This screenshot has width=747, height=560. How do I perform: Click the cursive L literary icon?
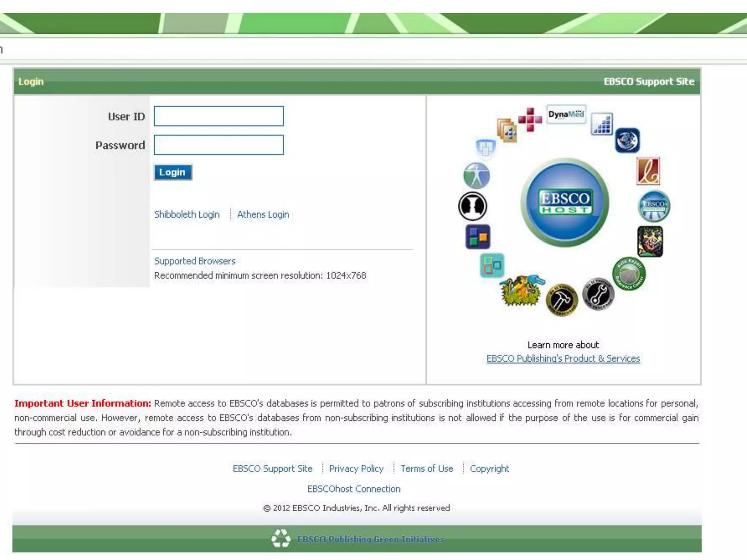(648, 171)
